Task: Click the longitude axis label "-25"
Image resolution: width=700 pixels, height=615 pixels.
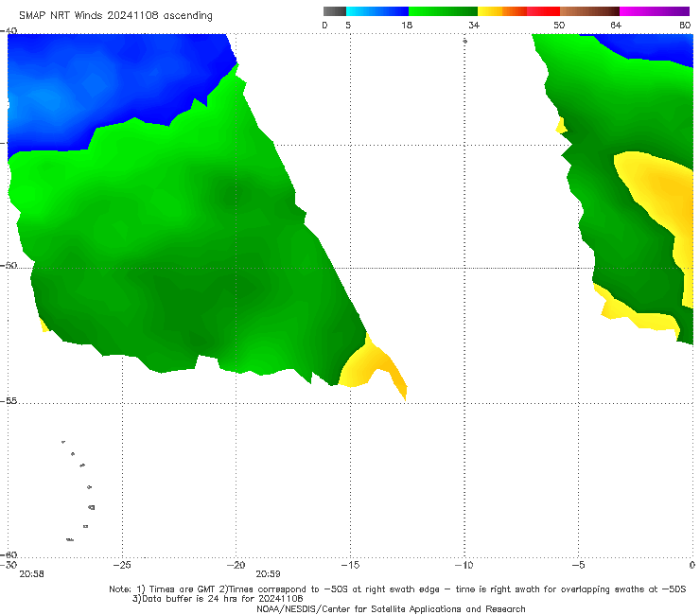Action: [122, 565]
